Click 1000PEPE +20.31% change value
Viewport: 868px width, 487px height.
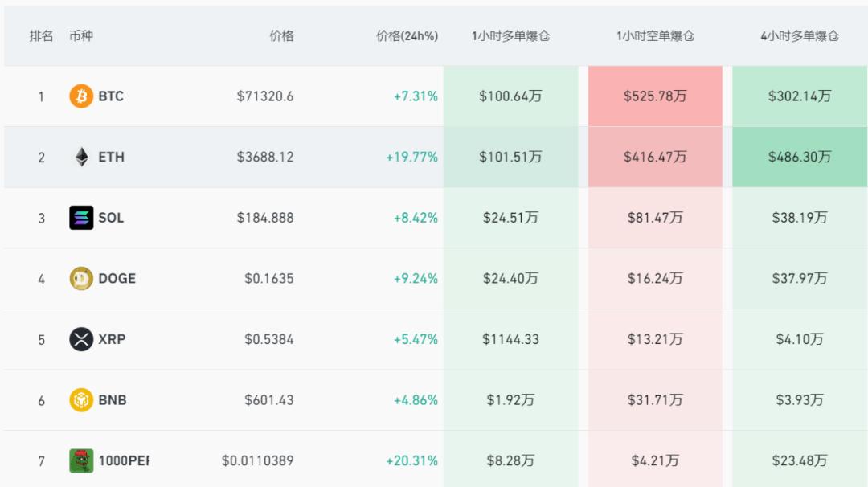coord(411,460)
